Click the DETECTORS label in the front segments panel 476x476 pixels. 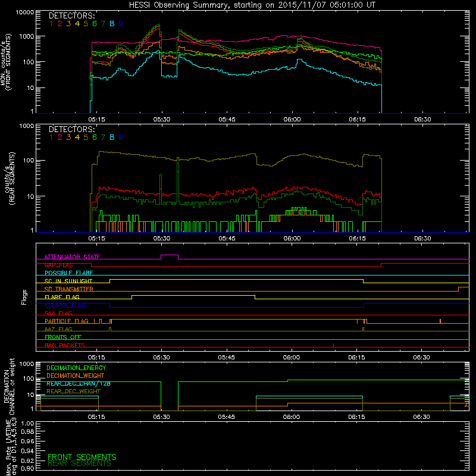coord(71,15)
